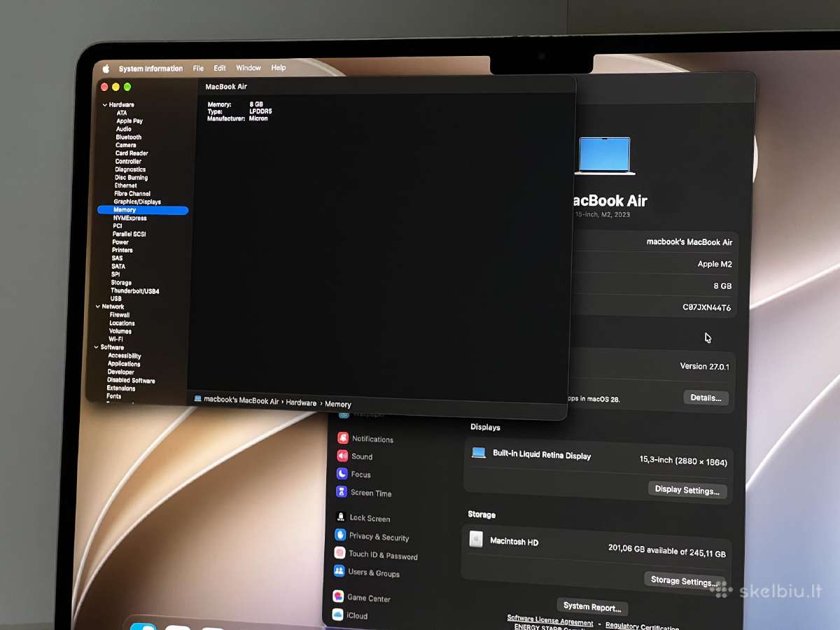Click the serial number C07JXN44T6
Screen dimensions: 840x630
[x=707, y=307]
